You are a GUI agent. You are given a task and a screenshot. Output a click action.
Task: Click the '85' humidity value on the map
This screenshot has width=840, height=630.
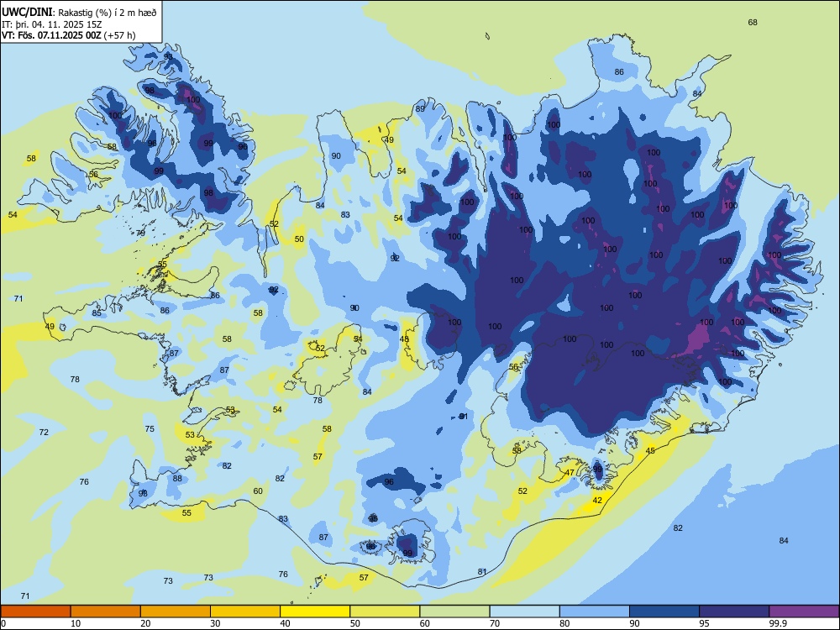(x=97, y=312)
